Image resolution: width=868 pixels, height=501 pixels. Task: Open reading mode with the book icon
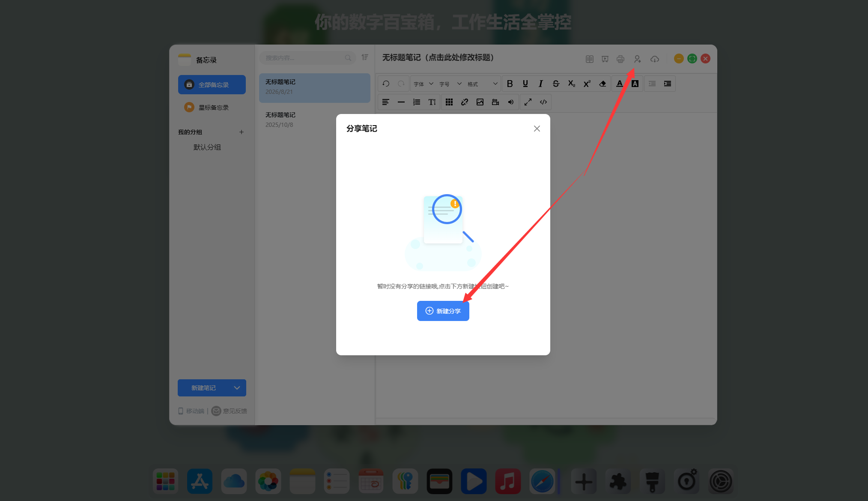(x=589, y=59)
